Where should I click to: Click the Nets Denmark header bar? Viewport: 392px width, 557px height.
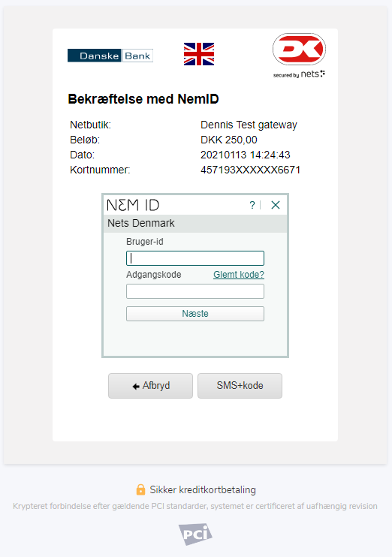[x=195, y=224]
